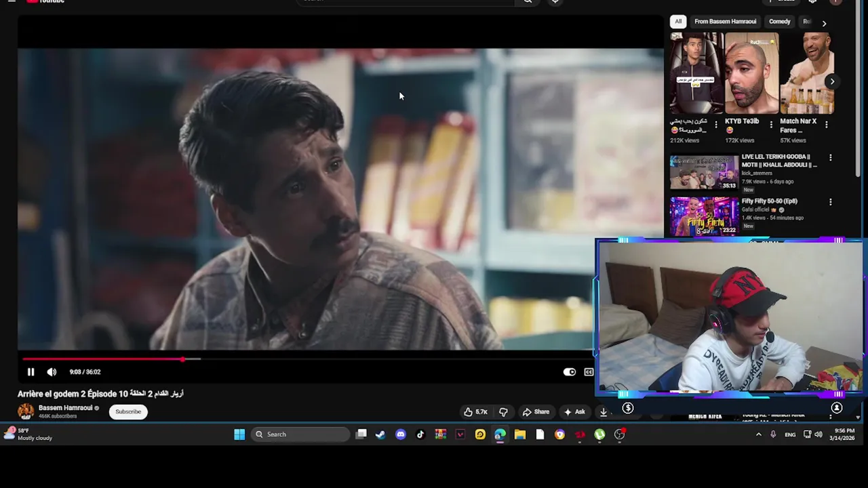The width and height of the screenshot is (868, 488).
Task: Click the LIVE LEL TERIKH GOOBA title
Action: pos(778,161)
